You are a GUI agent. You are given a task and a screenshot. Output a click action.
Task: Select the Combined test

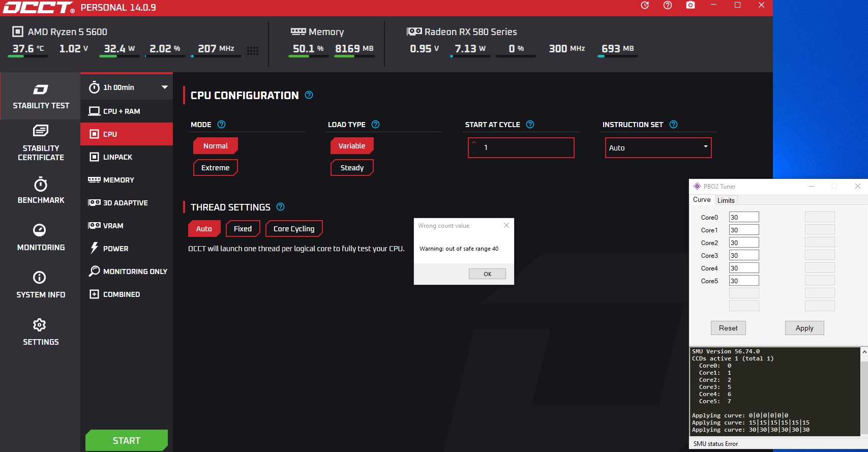pos(127,294)
